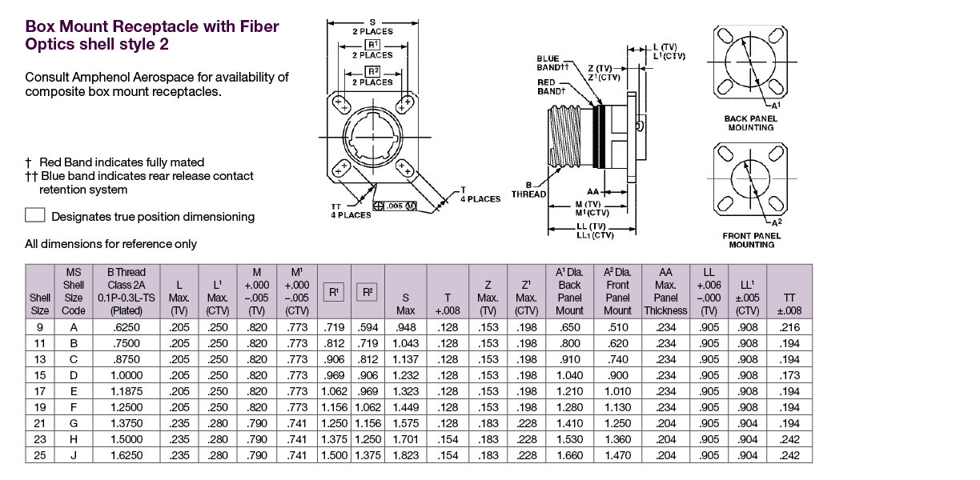Viewport: 980px width, 480px height.
Task: Click the 'RED BAND' callout label
Action: [551, 86]
